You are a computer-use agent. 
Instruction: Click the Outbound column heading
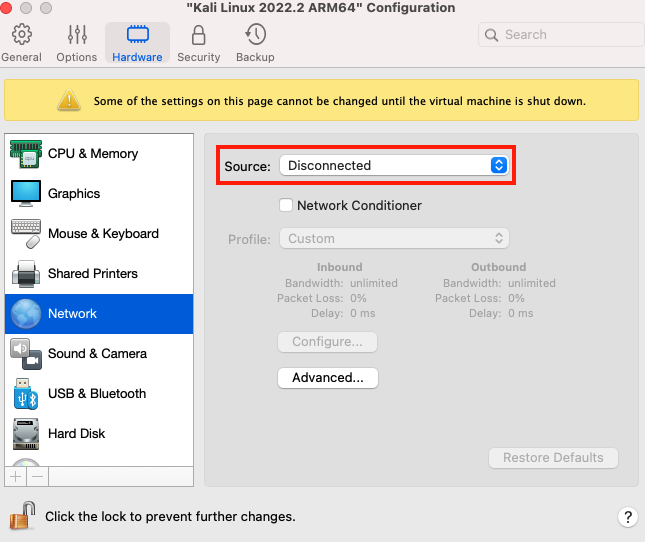point(499,267)
